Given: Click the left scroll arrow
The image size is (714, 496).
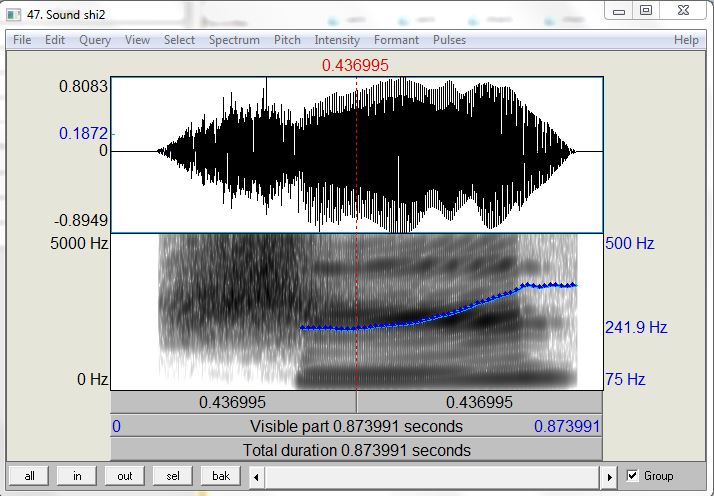Looking at the screenshot, I should click(x=256, y=477).
